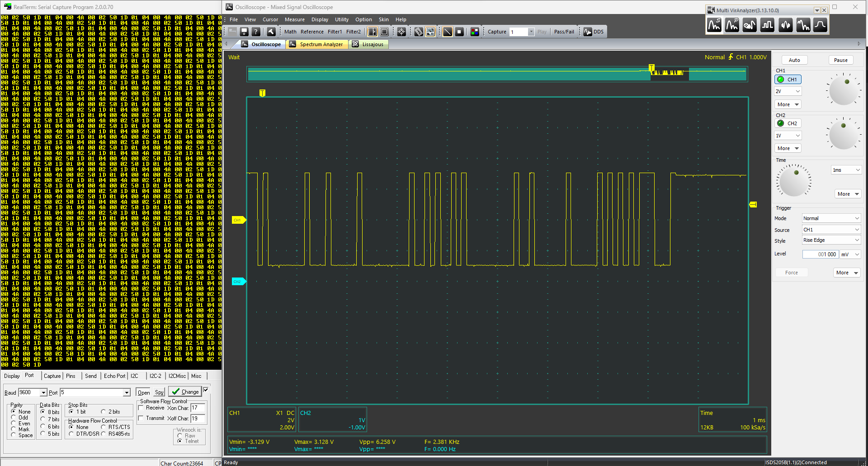Click the square-wave icon in Multi VirAnalyzer
This screenshot has height=466, width=868.
coord(767,25)
